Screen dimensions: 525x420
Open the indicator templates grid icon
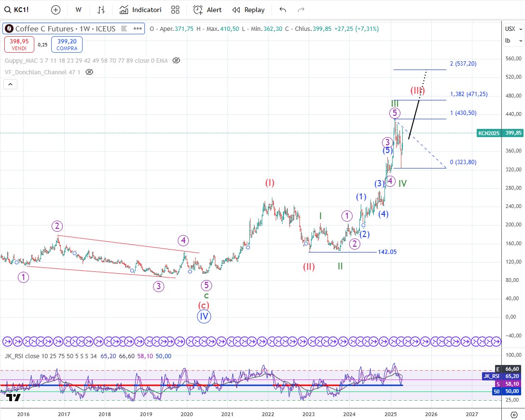point(175,10)
